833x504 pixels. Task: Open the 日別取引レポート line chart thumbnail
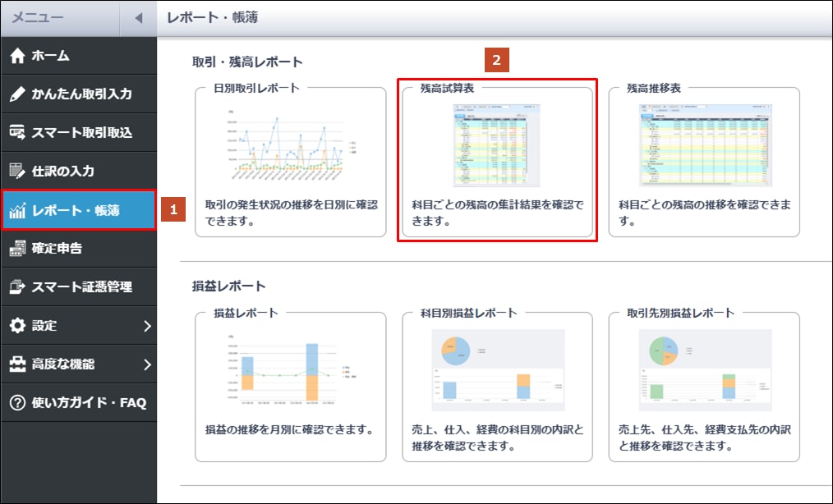pos(291,145)
